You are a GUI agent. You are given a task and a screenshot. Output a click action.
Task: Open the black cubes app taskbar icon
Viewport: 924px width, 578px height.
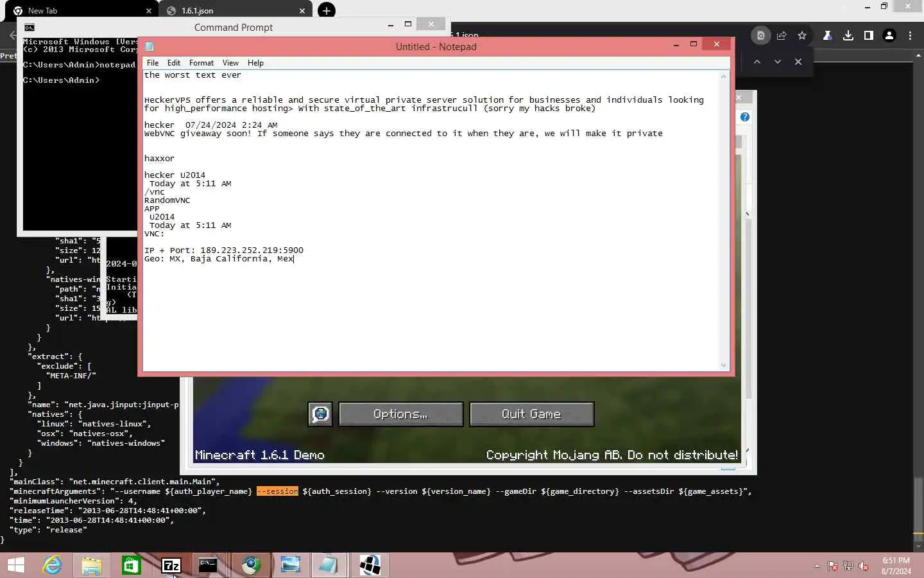[x=370, y=565]
